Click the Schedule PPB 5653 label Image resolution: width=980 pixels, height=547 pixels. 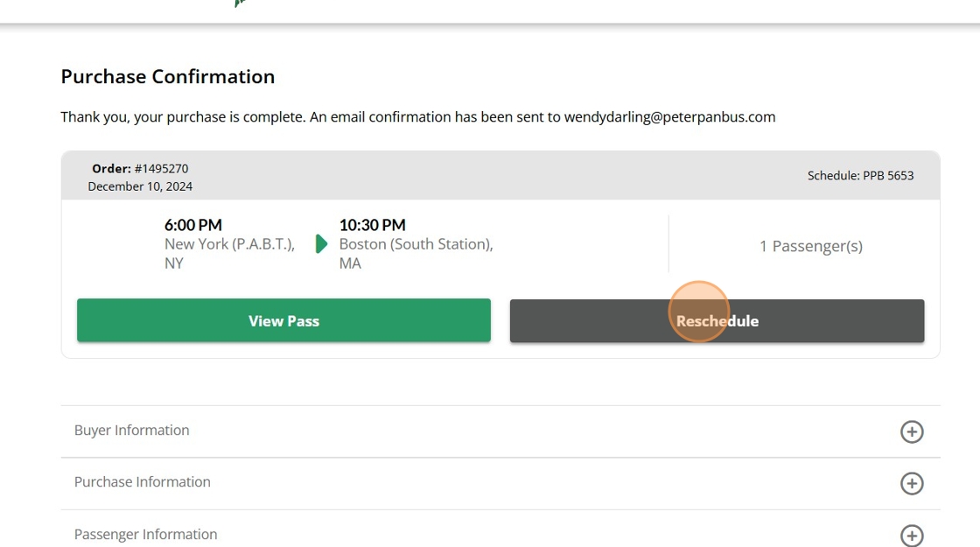click(860, 176)
